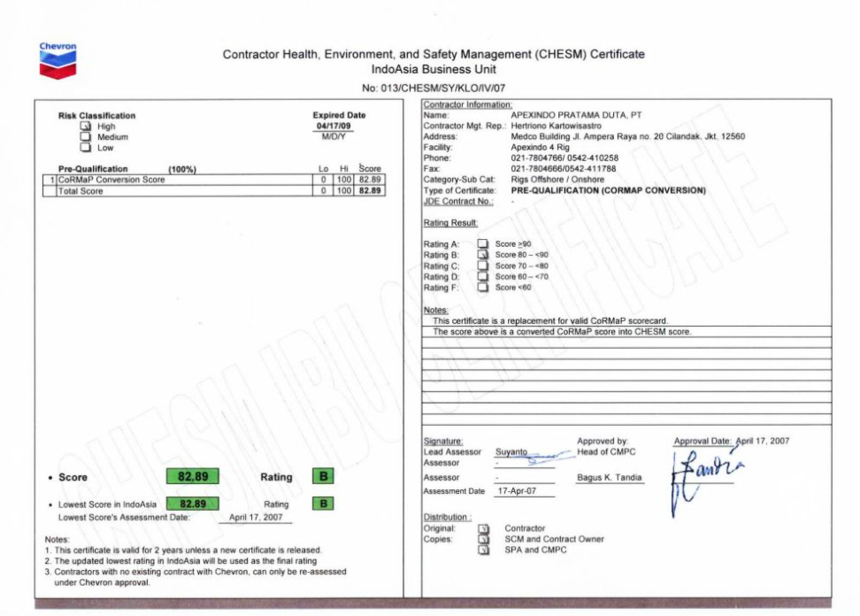
Task: Toggle the Low risk classification checkbox
Action: coord(86,148)
